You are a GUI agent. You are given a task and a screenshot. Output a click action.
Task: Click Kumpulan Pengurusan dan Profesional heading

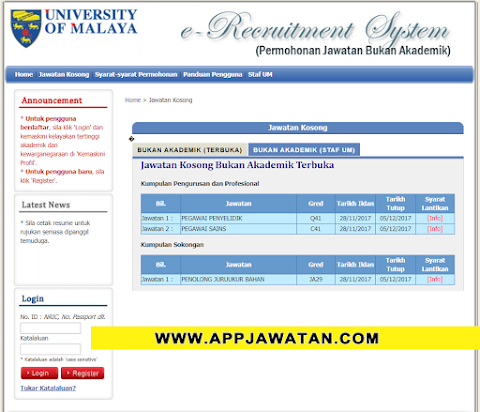pyautogui.click(x=200, y=184)
